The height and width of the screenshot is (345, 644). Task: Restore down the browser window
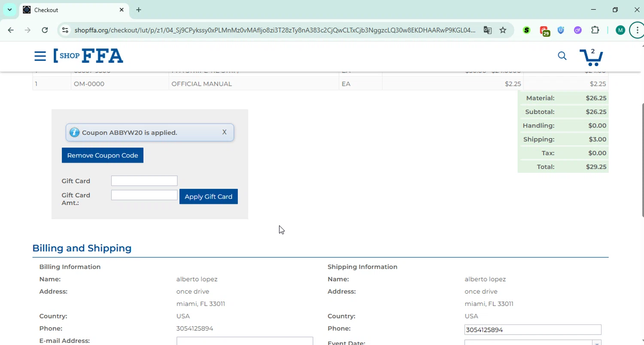(615, 9)
